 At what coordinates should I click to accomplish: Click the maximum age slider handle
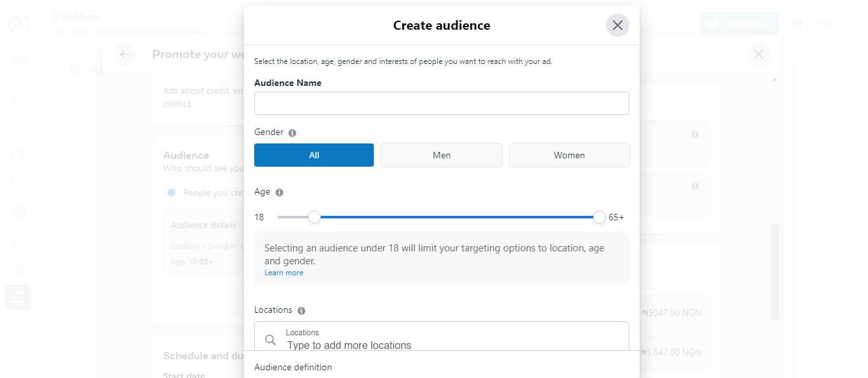coord(600,217)
